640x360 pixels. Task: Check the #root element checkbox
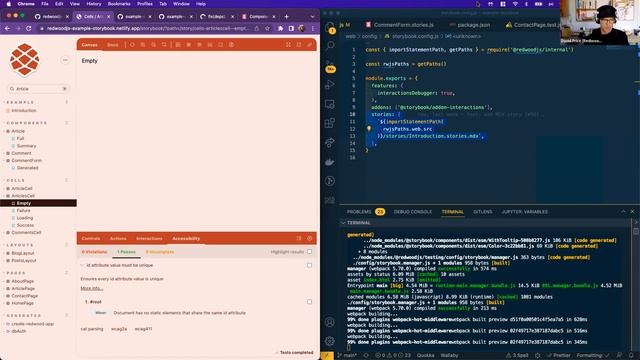tap(309, 302)
